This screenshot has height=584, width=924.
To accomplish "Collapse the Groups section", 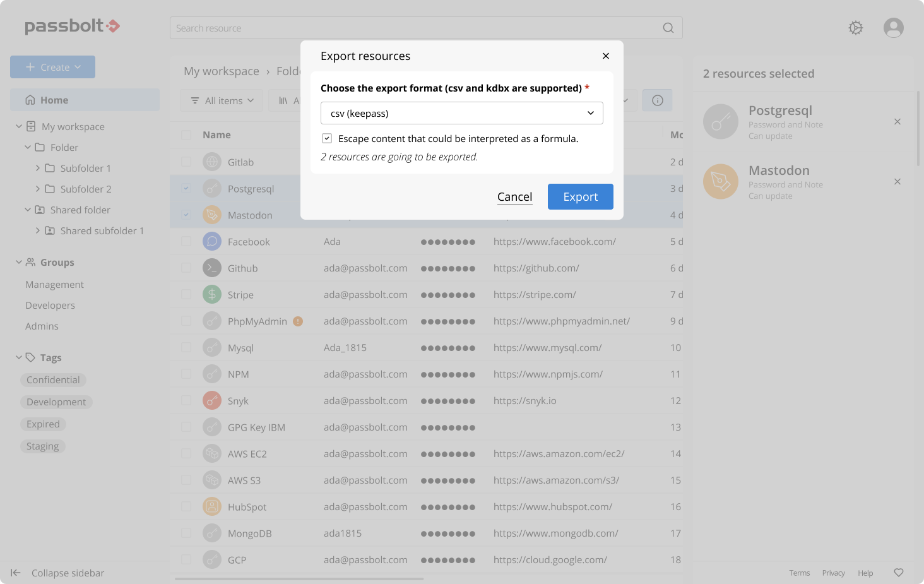I will (19, 262).
